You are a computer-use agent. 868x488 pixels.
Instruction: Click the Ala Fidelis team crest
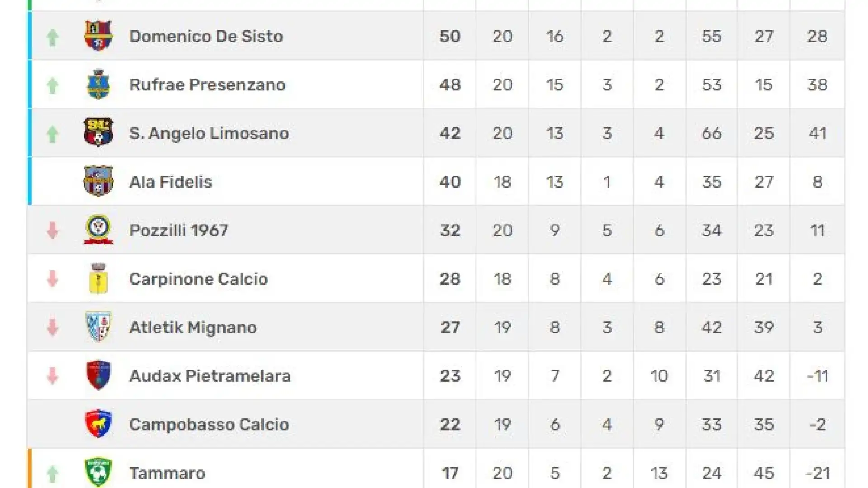coord(99,181)
